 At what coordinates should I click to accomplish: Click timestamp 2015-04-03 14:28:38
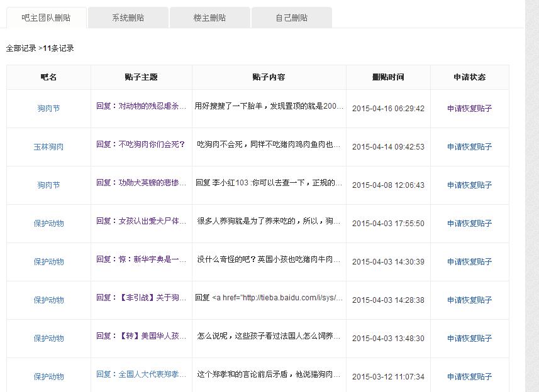point(388,300)
